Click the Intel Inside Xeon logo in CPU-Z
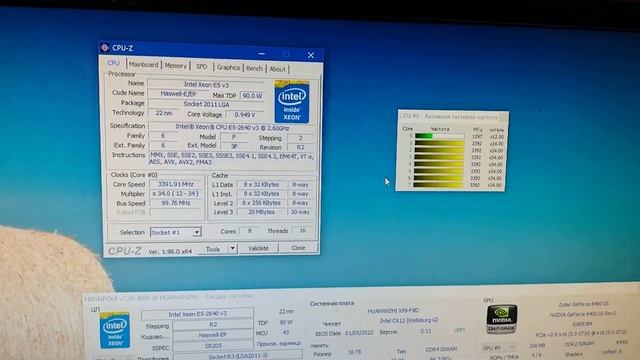The image size is (640, 360). pos(291,102)
